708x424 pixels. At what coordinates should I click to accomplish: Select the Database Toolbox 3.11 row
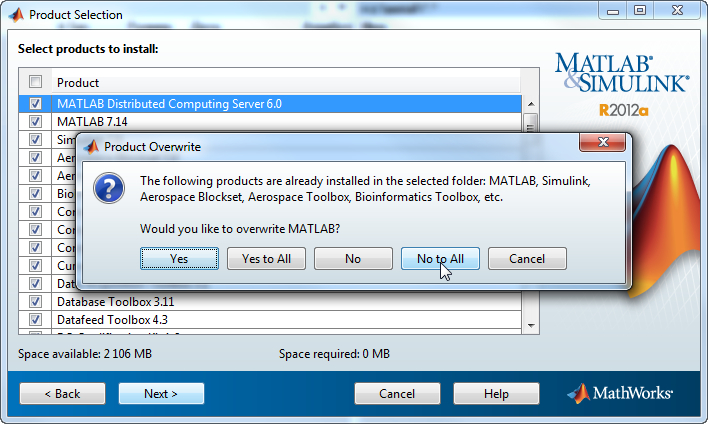coord(270,302)
